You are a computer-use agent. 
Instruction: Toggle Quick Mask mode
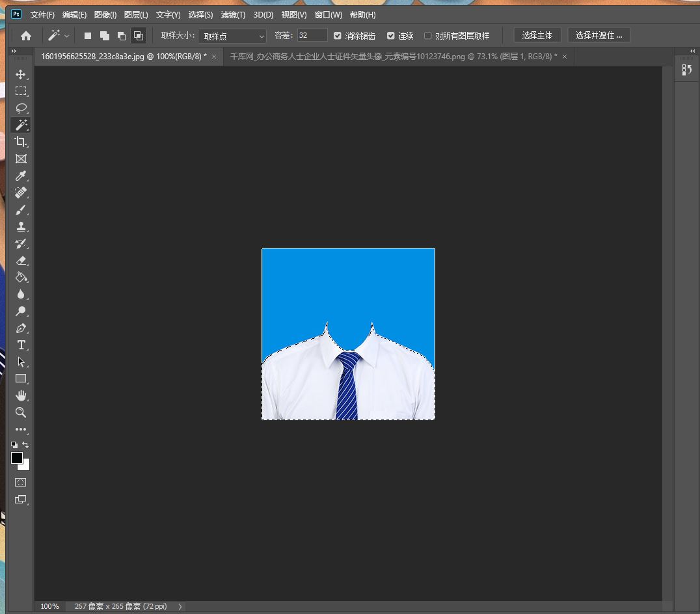coord(21,483)
